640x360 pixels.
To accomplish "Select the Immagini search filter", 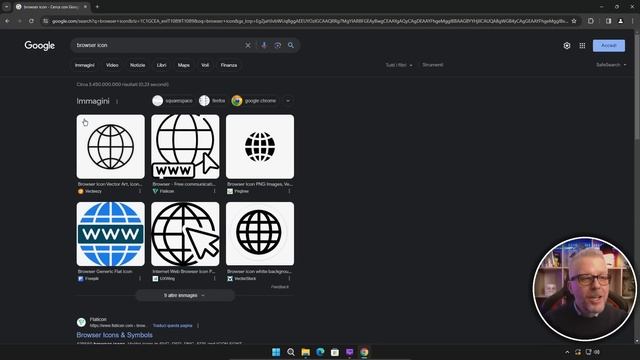I will tap(84, 65).
